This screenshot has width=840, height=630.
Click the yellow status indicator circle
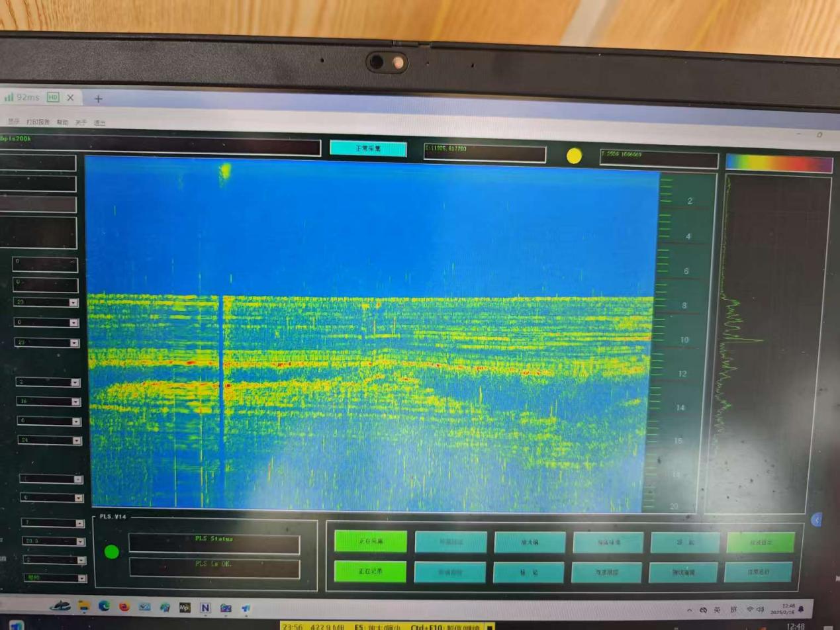coord(574,156)
